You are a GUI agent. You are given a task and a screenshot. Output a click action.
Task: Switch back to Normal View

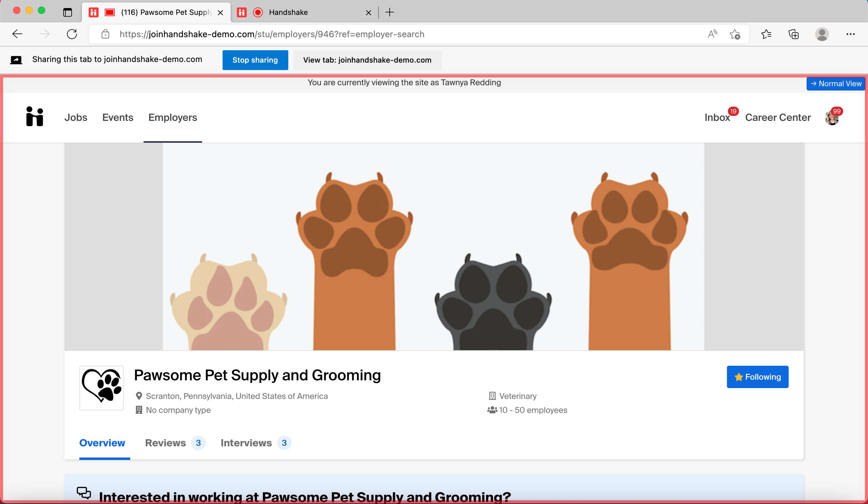coord(836,83)
